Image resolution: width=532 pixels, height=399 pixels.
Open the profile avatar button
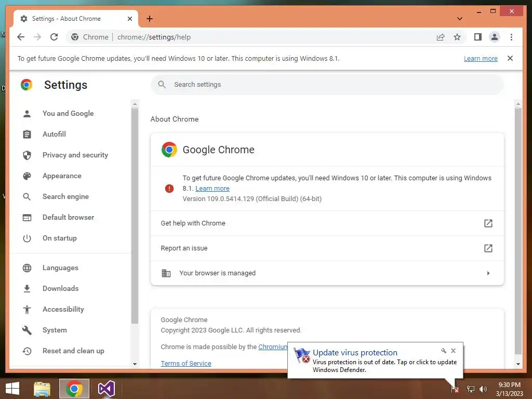tap(495, 37)
